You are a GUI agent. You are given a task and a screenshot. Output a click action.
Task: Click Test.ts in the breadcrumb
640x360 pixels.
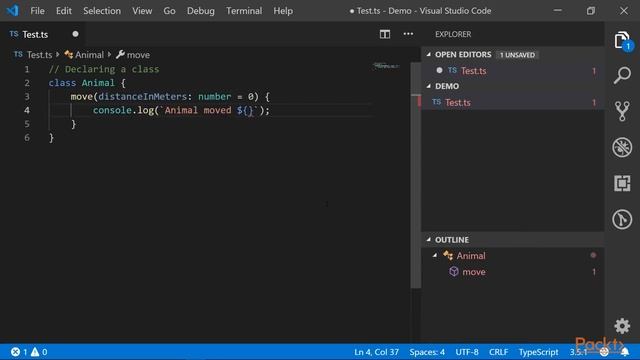click(39, 55)
